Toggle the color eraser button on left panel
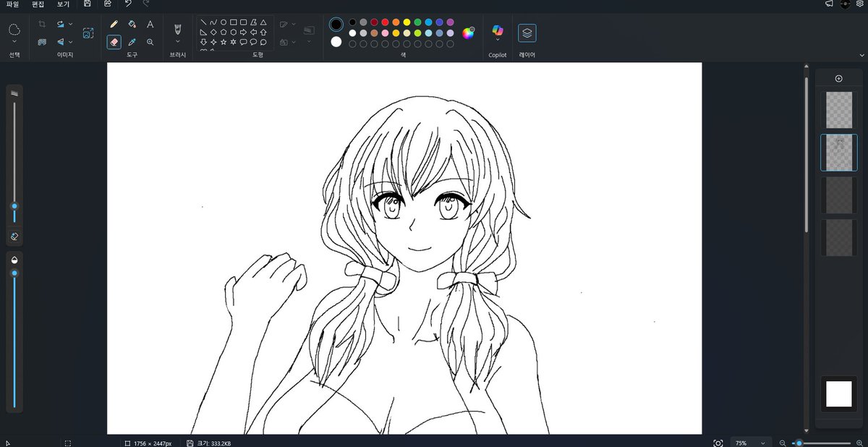The height and width of the screenshot is (447, 868). pos(14,237)
